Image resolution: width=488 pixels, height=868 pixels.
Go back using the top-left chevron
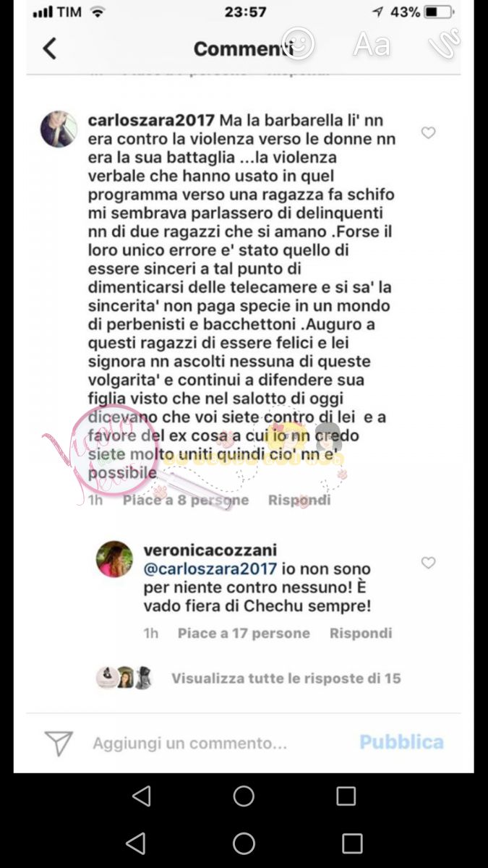tap(49, 48)
